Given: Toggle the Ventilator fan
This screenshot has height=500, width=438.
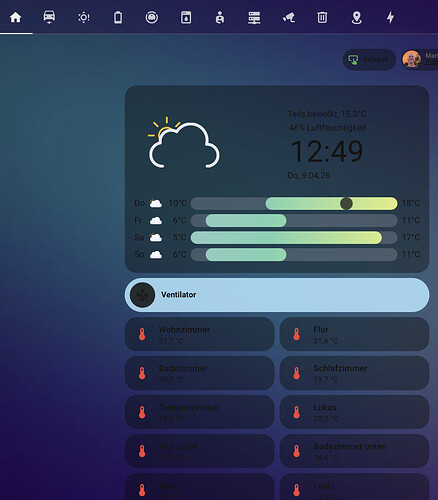Looking at the screenshot, I should pyautogui.click(x=277, y=295).
